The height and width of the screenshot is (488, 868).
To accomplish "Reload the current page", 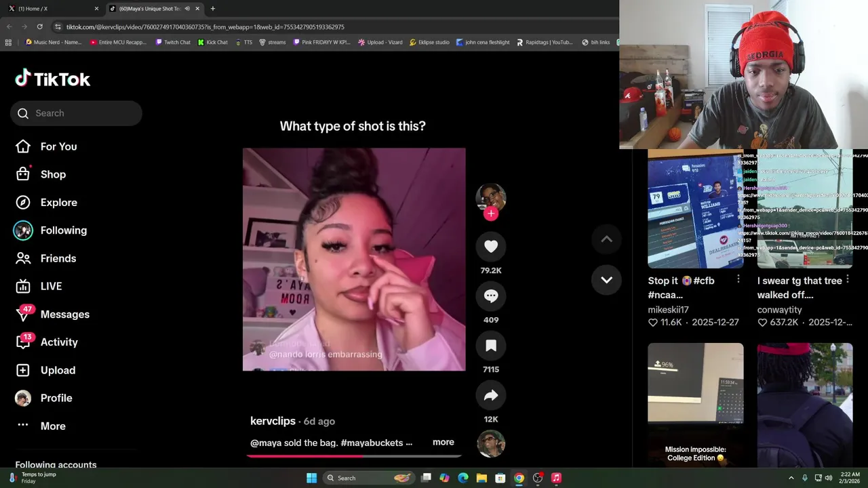I will [x=39, y=26].
